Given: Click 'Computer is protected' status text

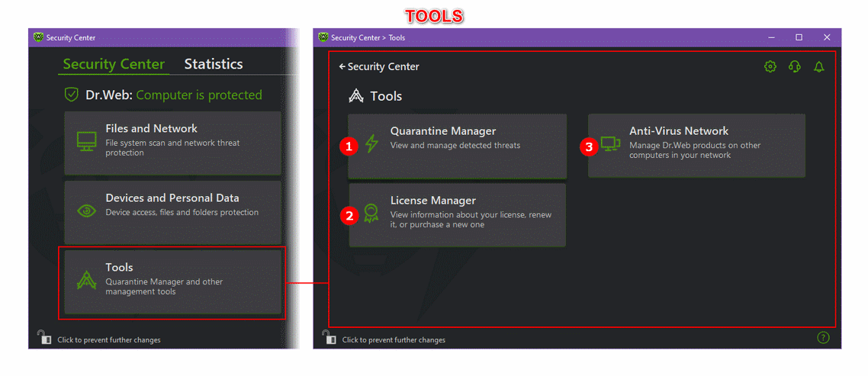Looking at the screenshot, I should 199,95.
